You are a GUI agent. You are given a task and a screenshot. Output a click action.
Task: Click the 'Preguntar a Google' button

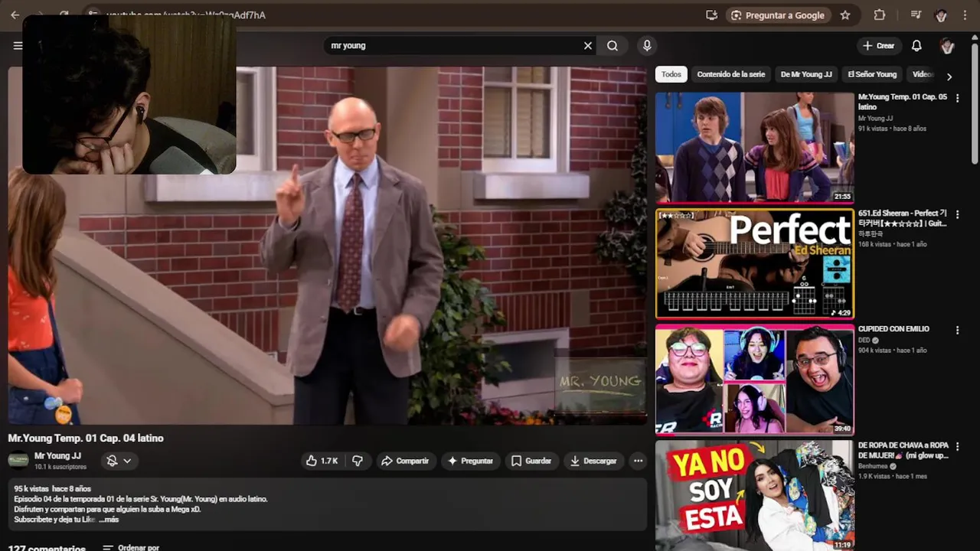[778, 15]
